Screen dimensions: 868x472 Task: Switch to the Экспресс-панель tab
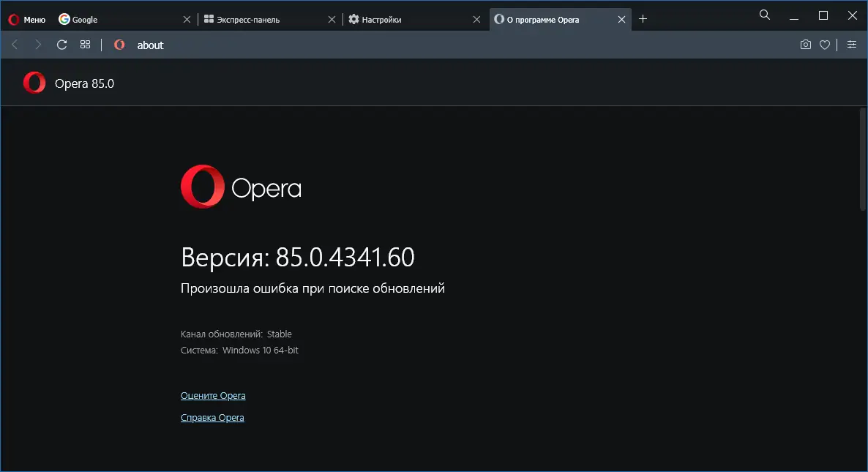(x=270, y=19)
